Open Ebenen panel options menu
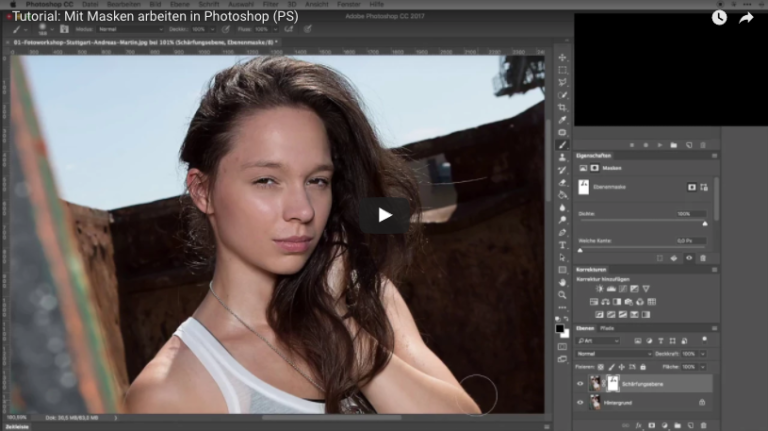768x431 pixels. [714, 328]
